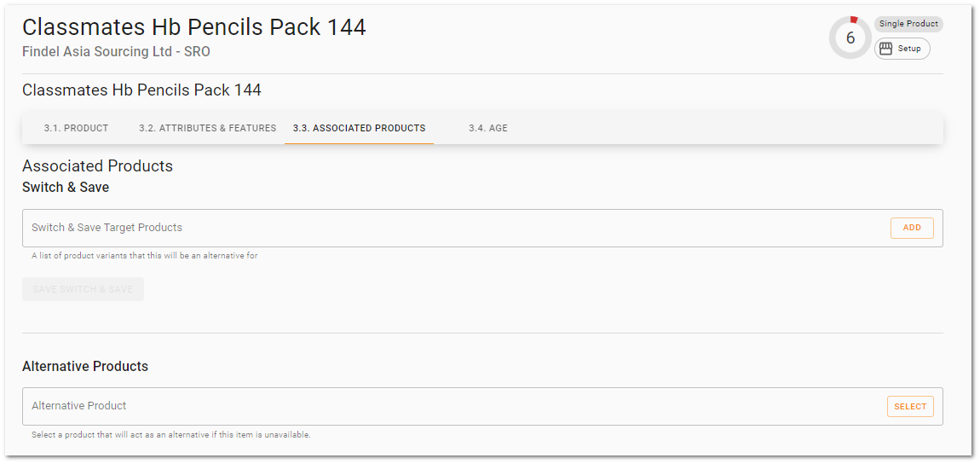This screenshot has width=980, height=464.
Task: Click SELECT for Alternative Product
Action: [x=910, y=407]
